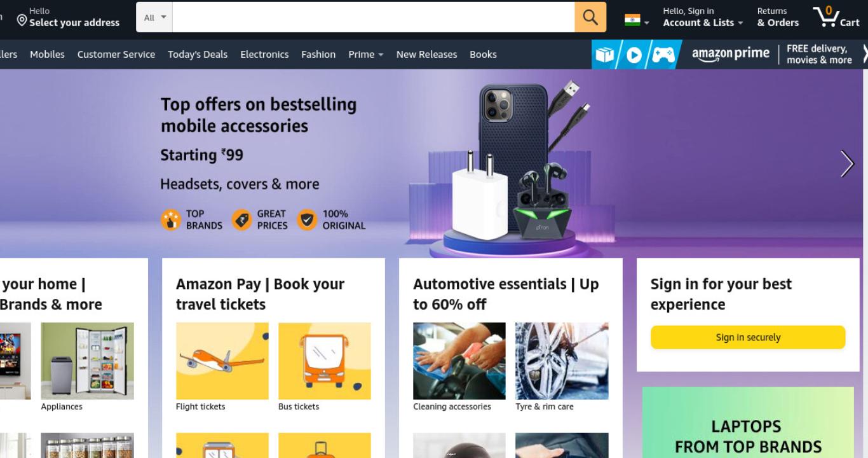The width and height of the screenshot is (868, 458).
Task: Go to Electronics in navigation bar
Action: [x=264, y=55]
